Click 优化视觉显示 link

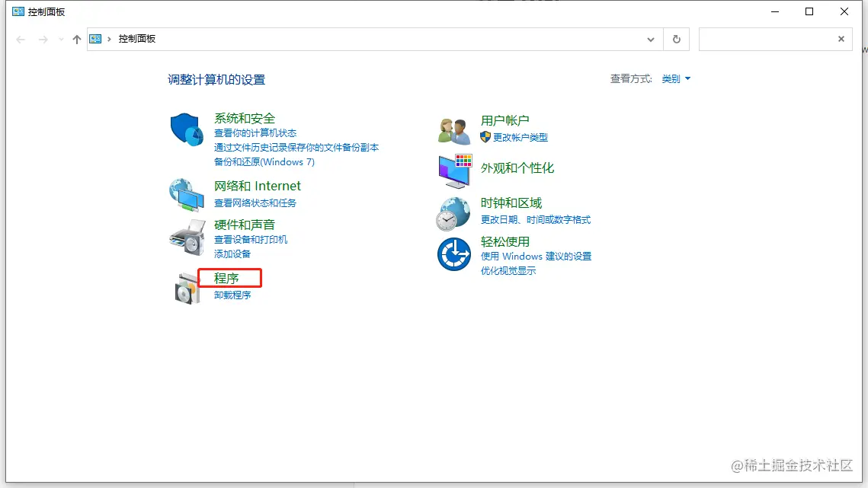508,271
